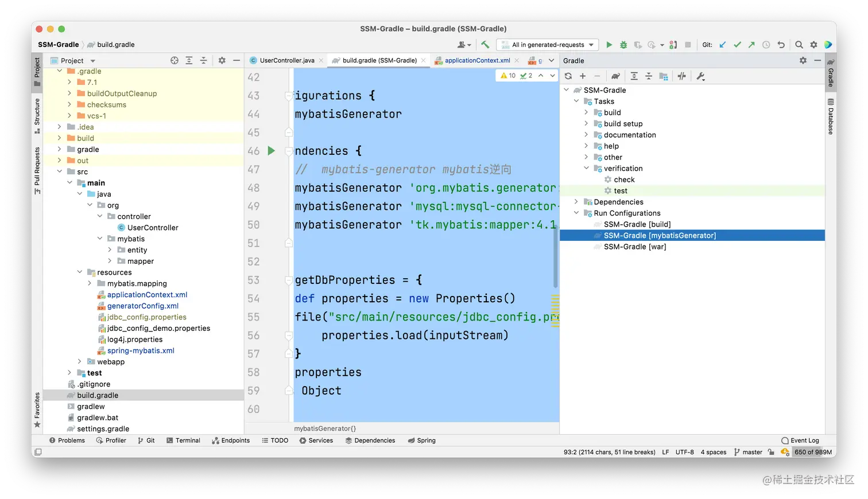The width and height of the screenshot is (868, 499).
Task: Click the Git Rollback undo arrow
Action: pyautogui.click(x=781, y=45)
